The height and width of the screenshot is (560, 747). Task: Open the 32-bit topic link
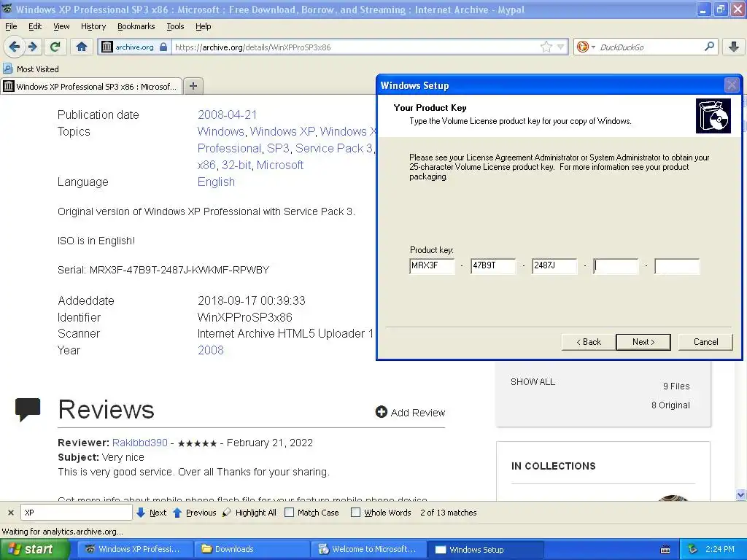[x=236, y=165]
